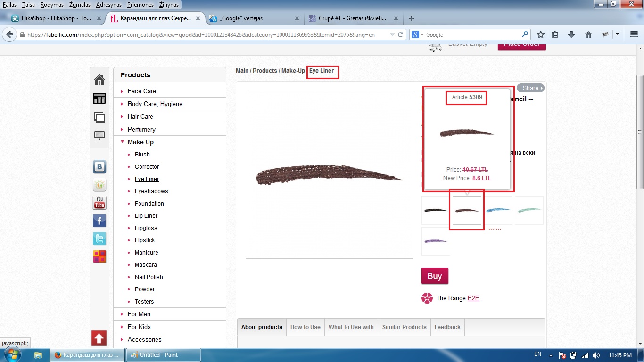Screen dimensions: 644x362
Task: Open the Žurnalas menu
Action: point(79,4)
